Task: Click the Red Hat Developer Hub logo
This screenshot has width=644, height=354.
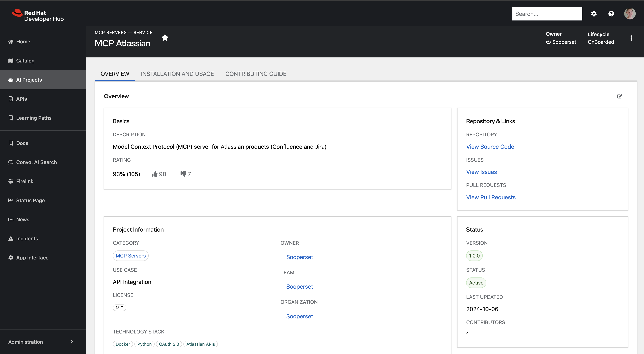Action: (x=38, y=15)
